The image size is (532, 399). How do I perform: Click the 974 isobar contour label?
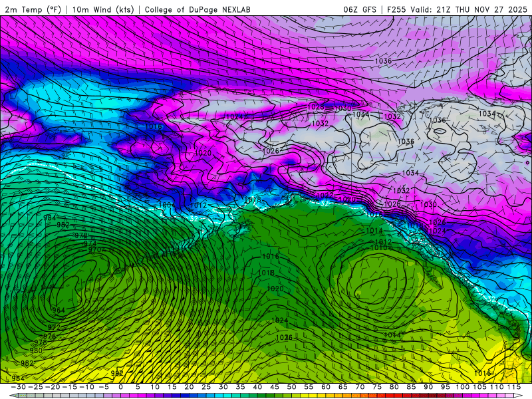[90, 243]
